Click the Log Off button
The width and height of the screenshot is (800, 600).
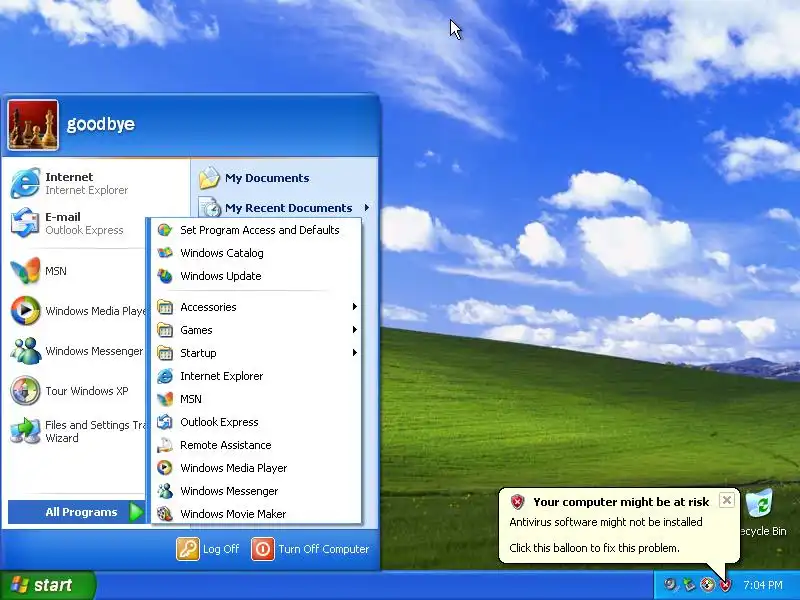click(x=208, y=549)
